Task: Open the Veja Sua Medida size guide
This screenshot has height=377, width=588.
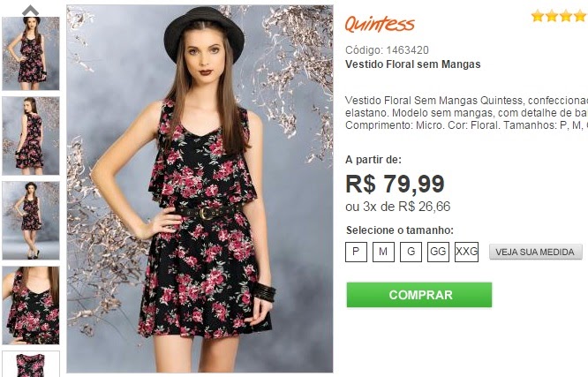Action: pos(536,252)
